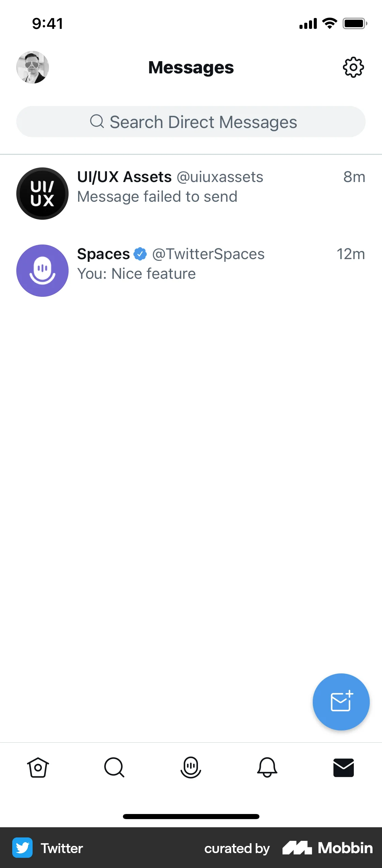382x868 pixels.
Task: Open the settings gear icon
Action: pos(353,67)
